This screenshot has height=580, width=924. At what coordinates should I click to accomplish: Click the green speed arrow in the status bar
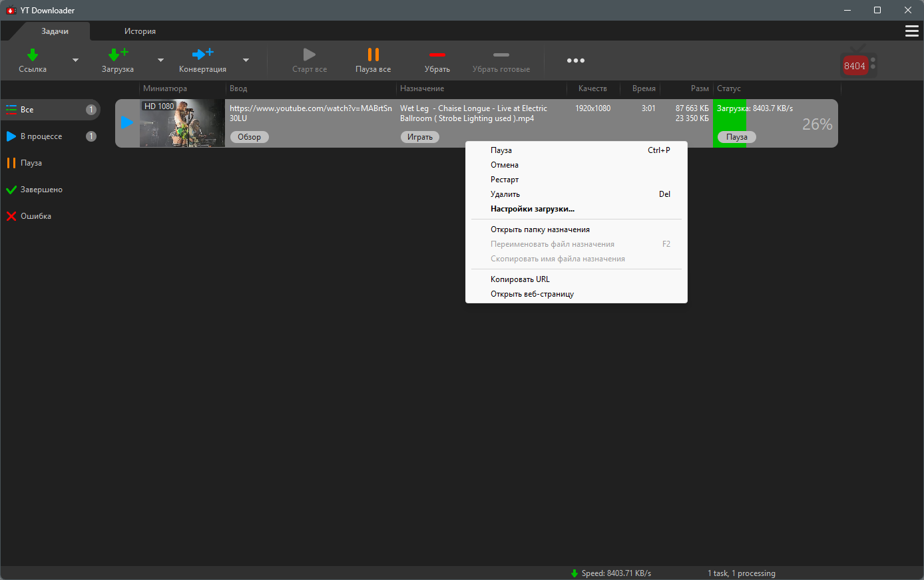tap(575, 573)
